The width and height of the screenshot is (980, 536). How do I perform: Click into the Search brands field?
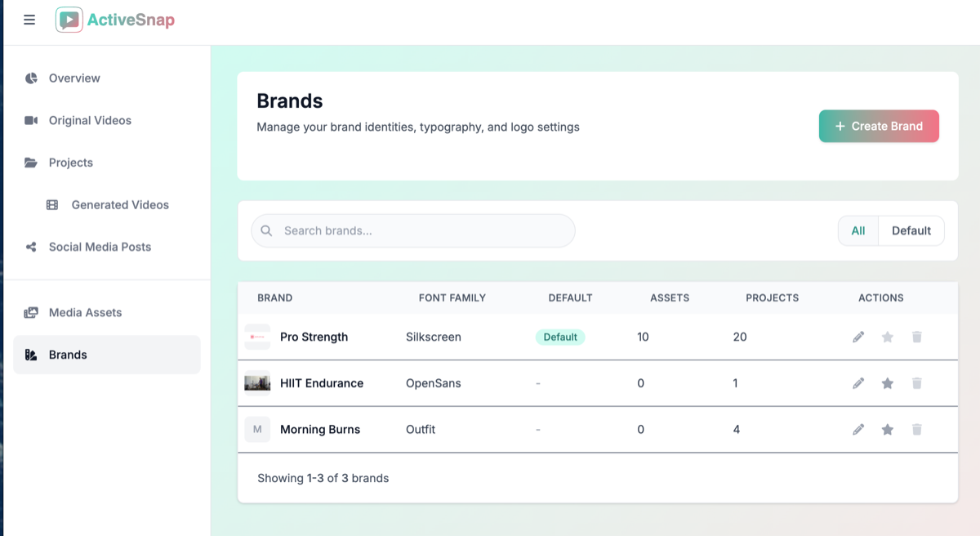[412, 230]
